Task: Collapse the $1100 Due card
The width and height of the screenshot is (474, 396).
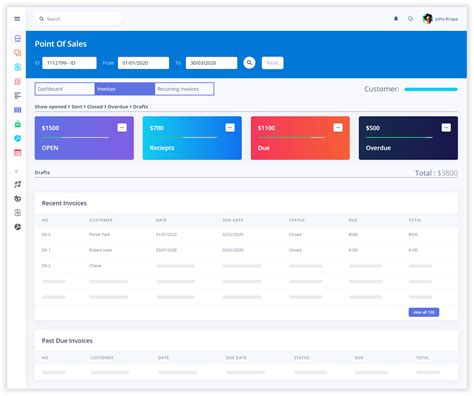Action: pos(338,128)
